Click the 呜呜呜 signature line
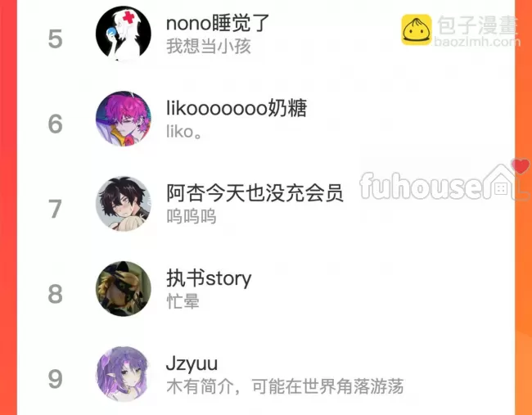 point(191,216)
